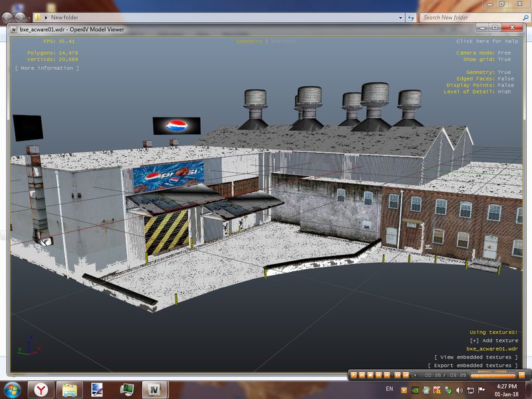Close the OpenIV Model Viewer window

pos(512,27)
